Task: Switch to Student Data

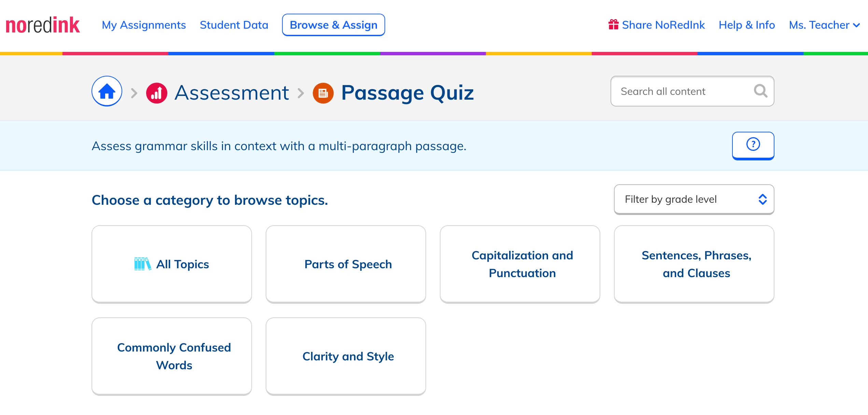Action: pyautogui.click(x=234, y=25)
